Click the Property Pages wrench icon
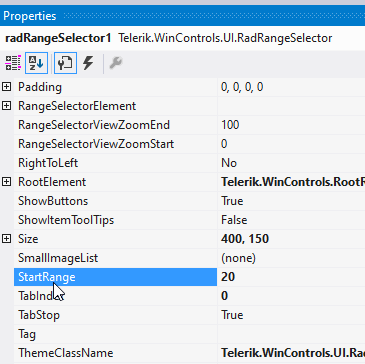 pos(116,63)
